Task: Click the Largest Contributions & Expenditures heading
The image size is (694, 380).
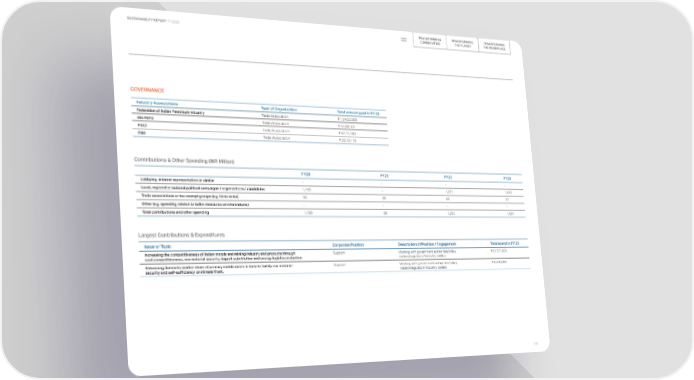Action: click(x=181, y=235)
